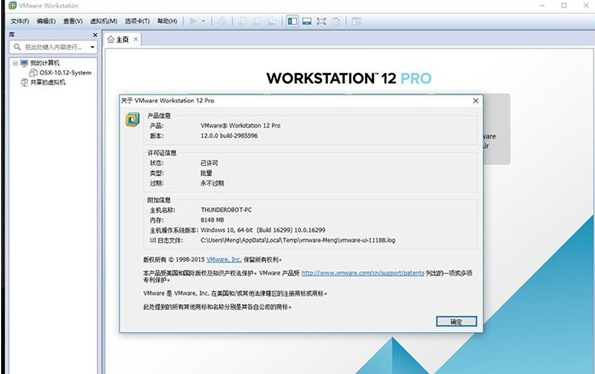
Task: Toggle the Show Library panel icon
Action: tap(292, 21)
